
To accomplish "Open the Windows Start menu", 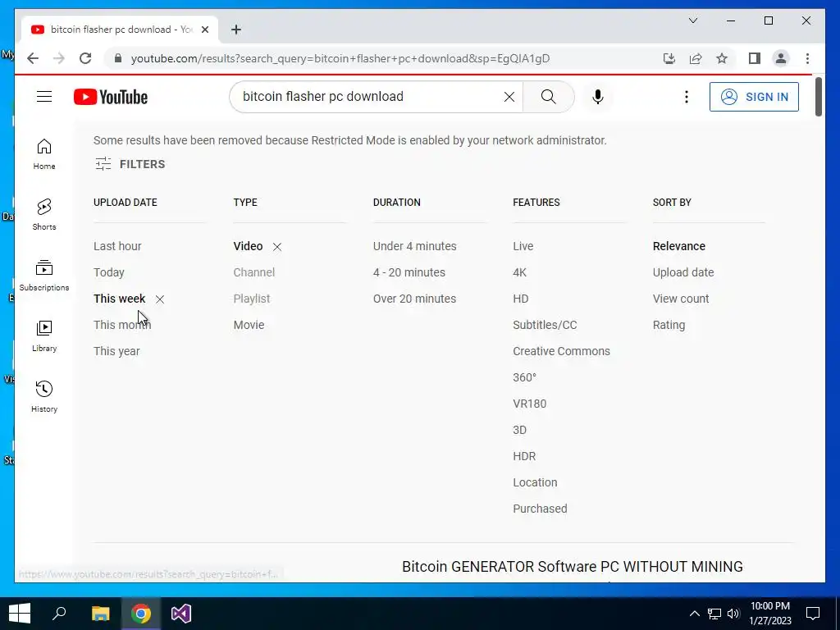I will click(x=20, y=614).
